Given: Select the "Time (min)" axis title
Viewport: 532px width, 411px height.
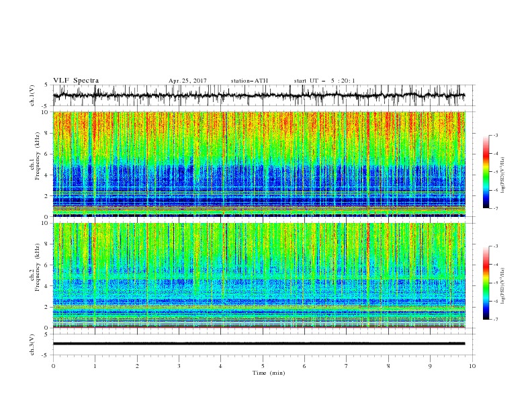Looking at the screenshot, I should (269, 373).
